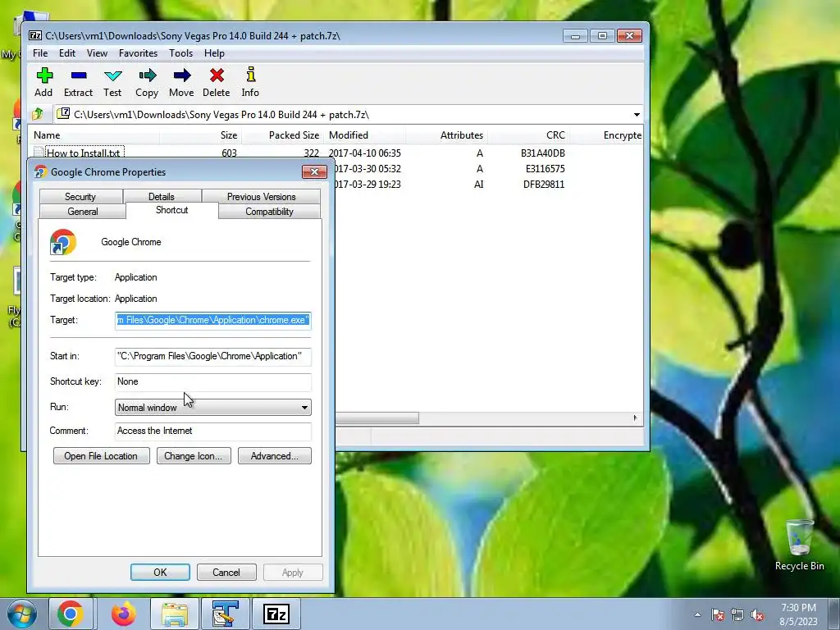Show hidden system tray icons
This screenshot has width=840, height=630.
[697, 615]
